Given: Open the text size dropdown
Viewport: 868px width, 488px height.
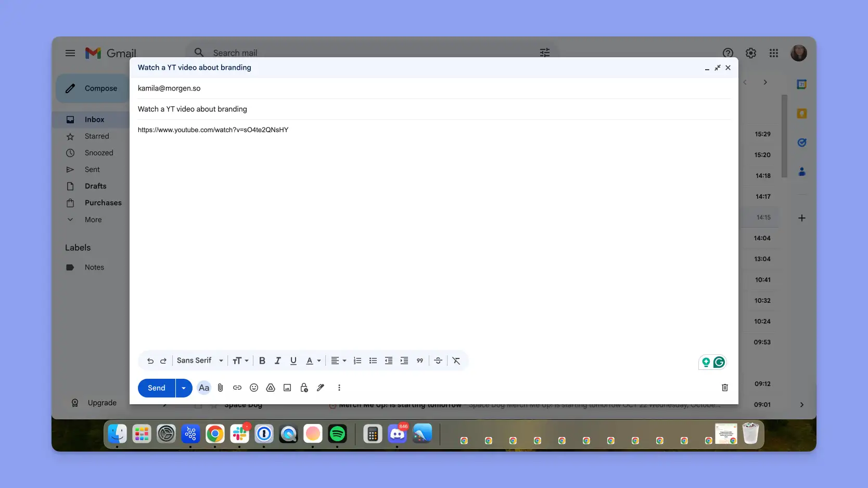Looking at the screenshot, I should coord(240,361).
